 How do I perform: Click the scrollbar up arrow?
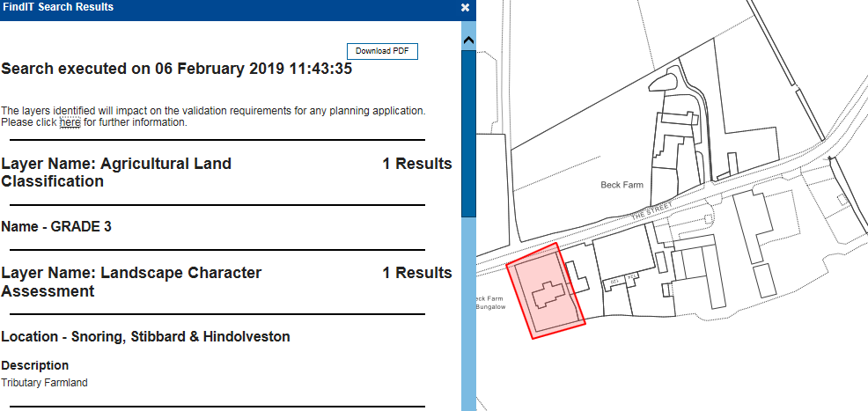(x=468, y=40)
